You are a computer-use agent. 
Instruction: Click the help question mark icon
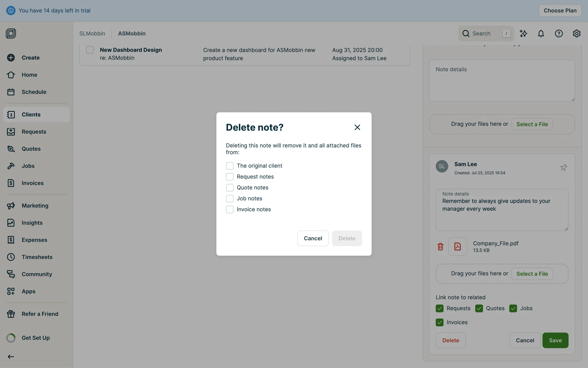tap(559, 33)
